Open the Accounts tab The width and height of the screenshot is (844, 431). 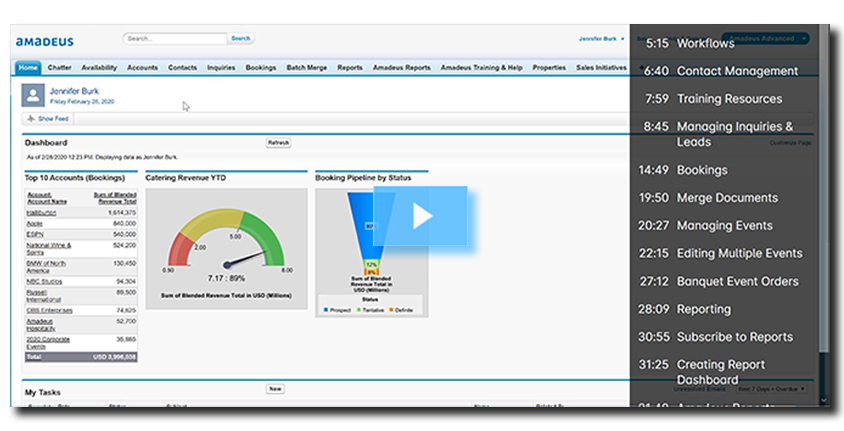[x=142, y=68]
